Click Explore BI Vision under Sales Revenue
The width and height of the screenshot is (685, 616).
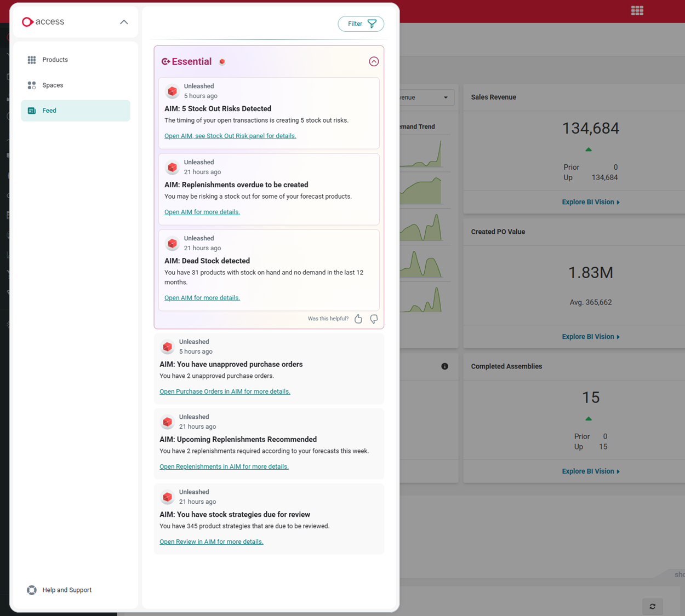point(590,202)
